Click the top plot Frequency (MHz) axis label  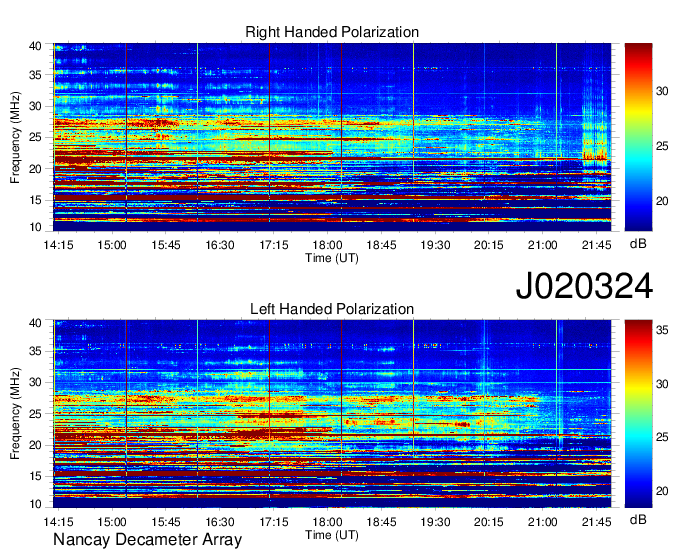[15, 137]
